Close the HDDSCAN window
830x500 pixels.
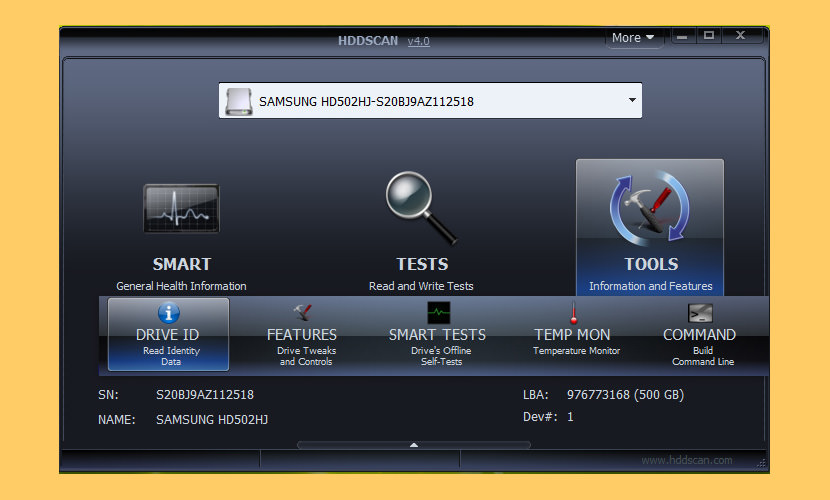point(741,36)
